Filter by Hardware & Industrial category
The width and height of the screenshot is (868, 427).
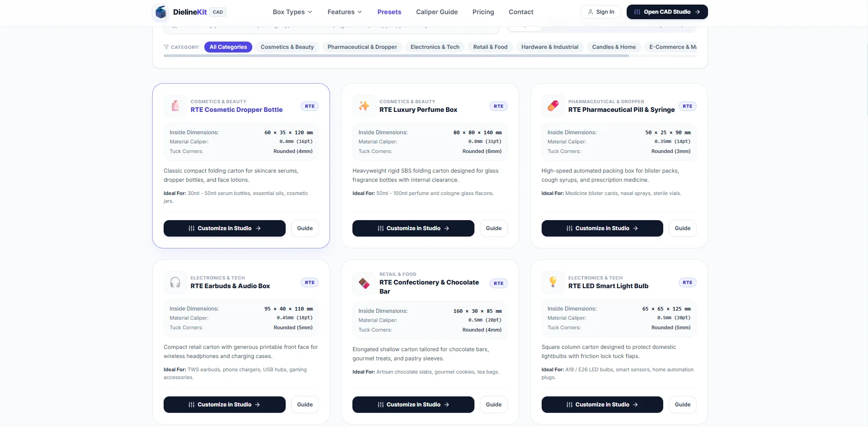(550, 47)
